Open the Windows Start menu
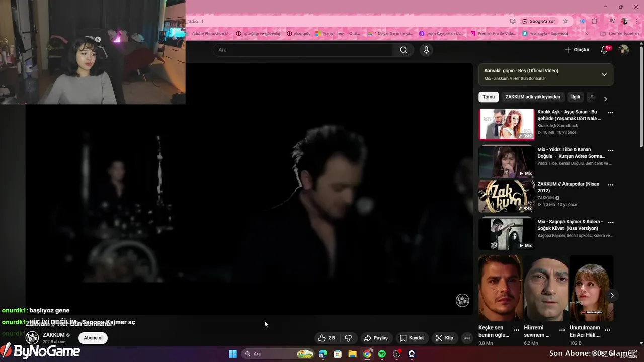This screenshot has height=362, width=644. 233,354
